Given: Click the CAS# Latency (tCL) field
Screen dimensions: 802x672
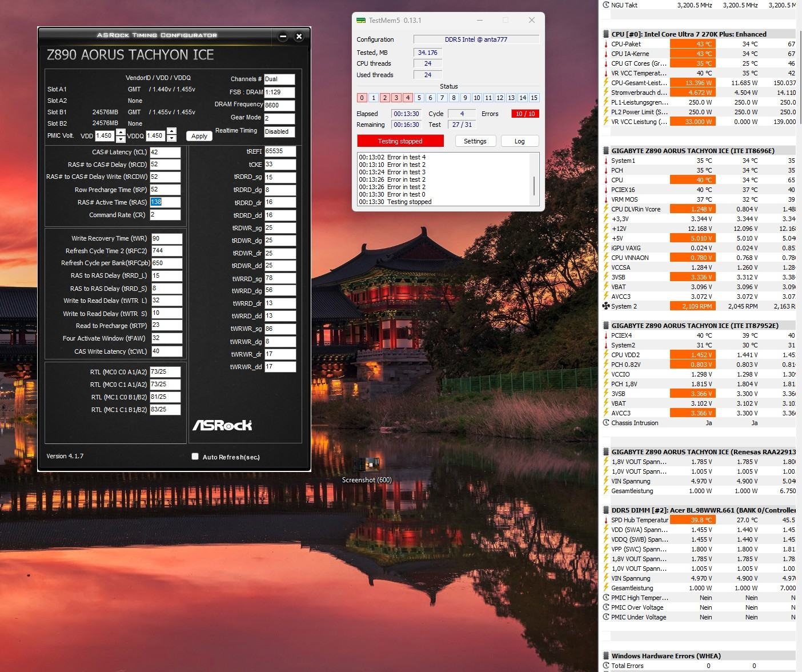Looking at the screenshot, I should pos(165,153).
